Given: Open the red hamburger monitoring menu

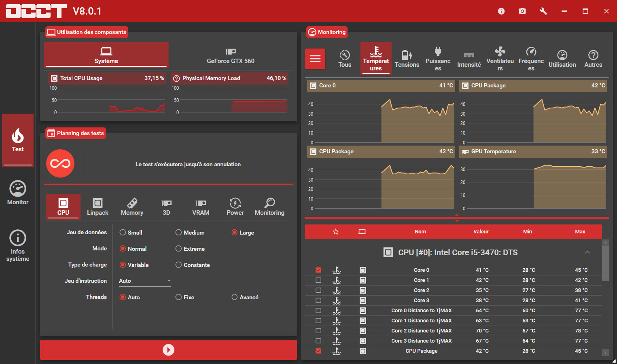Looking at the screenshot, I should coord(315,59).
